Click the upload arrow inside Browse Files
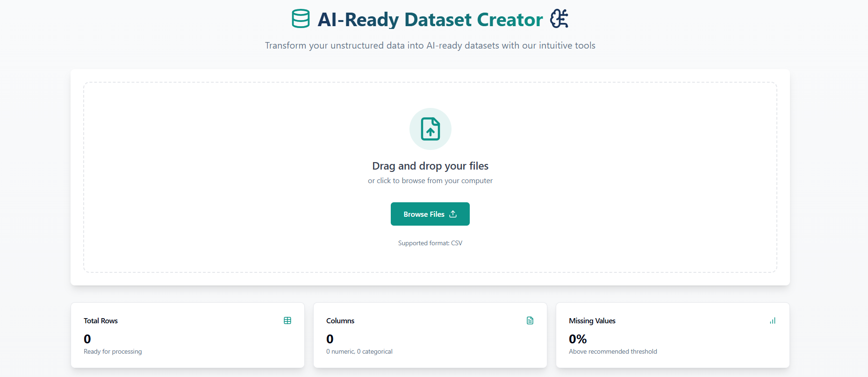Screen dimensions: 868x377 [453, 214]
